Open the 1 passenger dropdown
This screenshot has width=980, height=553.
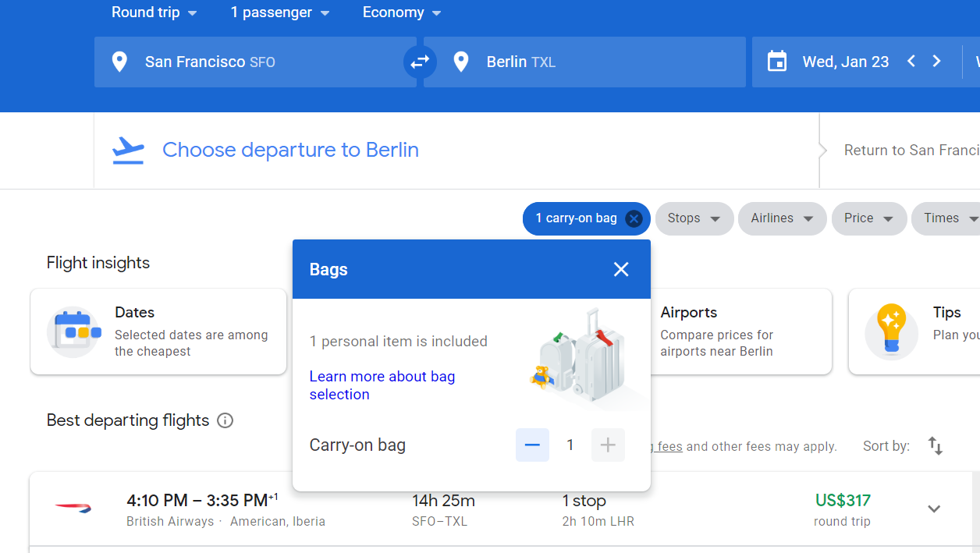click(x=280, y=12)
